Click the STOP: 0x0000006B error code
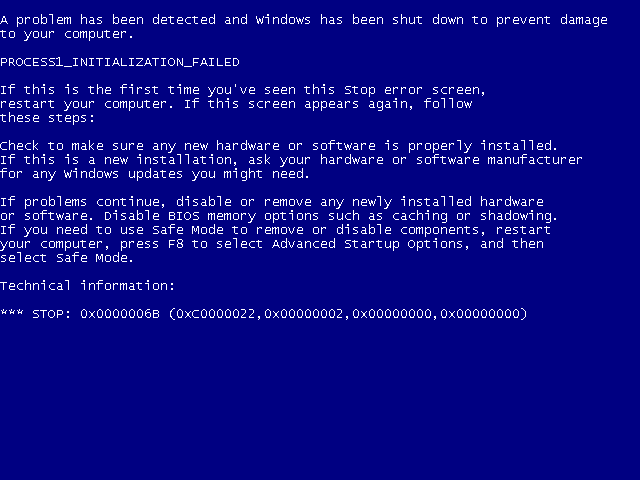 [x=96, y=313]
